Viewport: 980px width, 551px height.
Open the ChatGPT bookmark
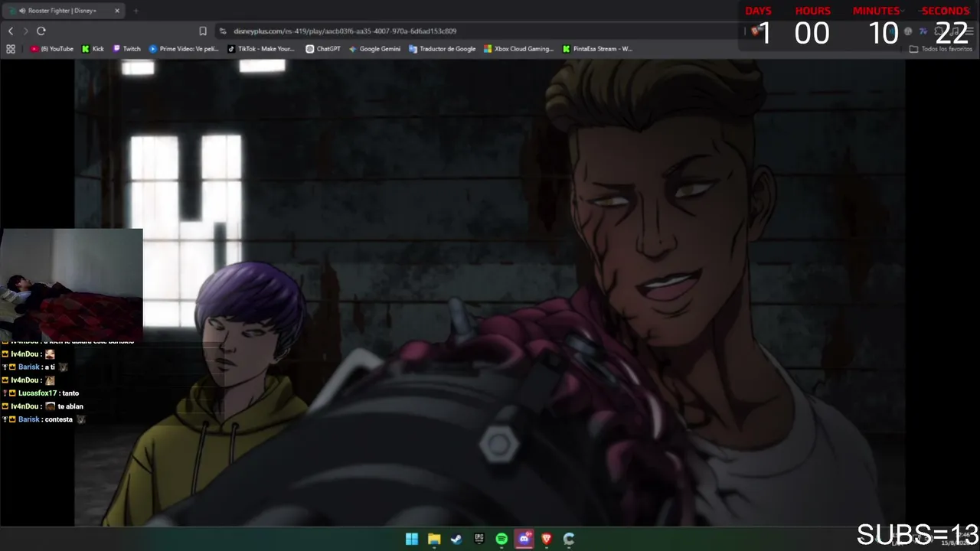pos(323,48)
